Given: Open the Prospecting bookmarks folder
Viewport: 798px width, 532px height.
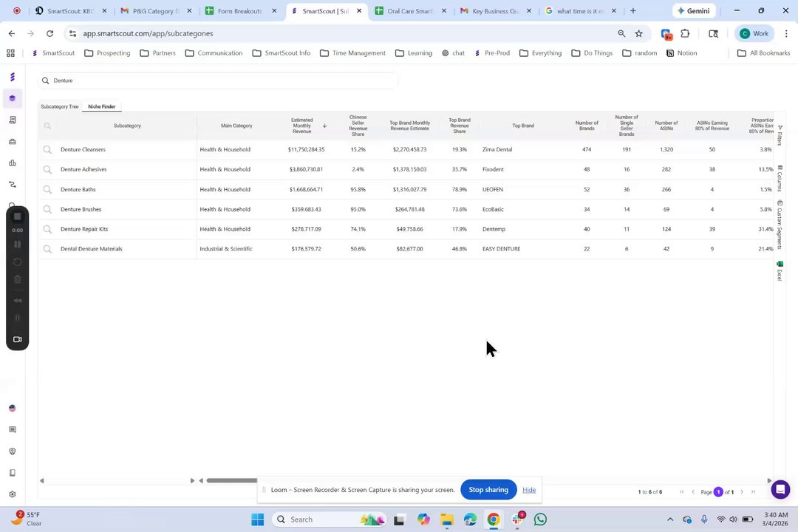Looking at the screenshot, I should (x=107, y=53).
